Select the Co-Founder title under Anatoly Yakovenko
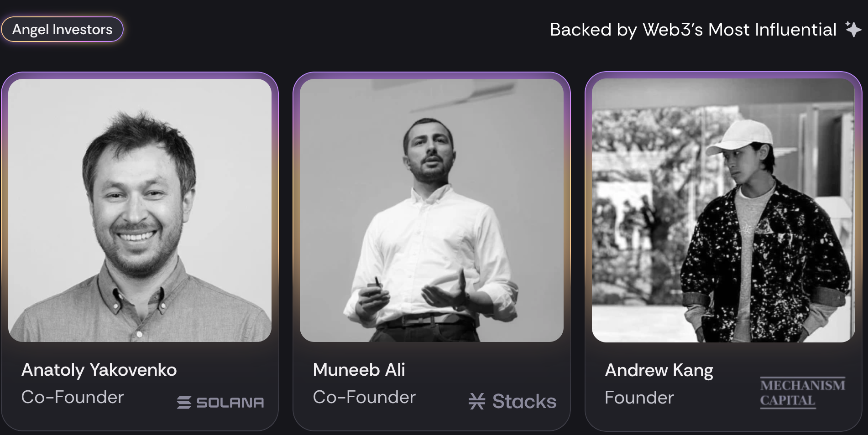The width and height of the screenshot is (868, 435). pos(73,397)
